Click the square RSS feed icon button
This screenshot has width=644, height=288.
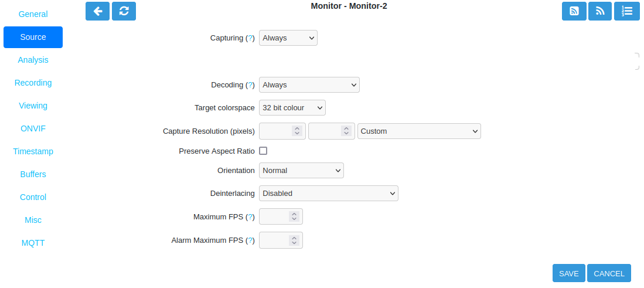pyautogui.click(x=574, y=11)
